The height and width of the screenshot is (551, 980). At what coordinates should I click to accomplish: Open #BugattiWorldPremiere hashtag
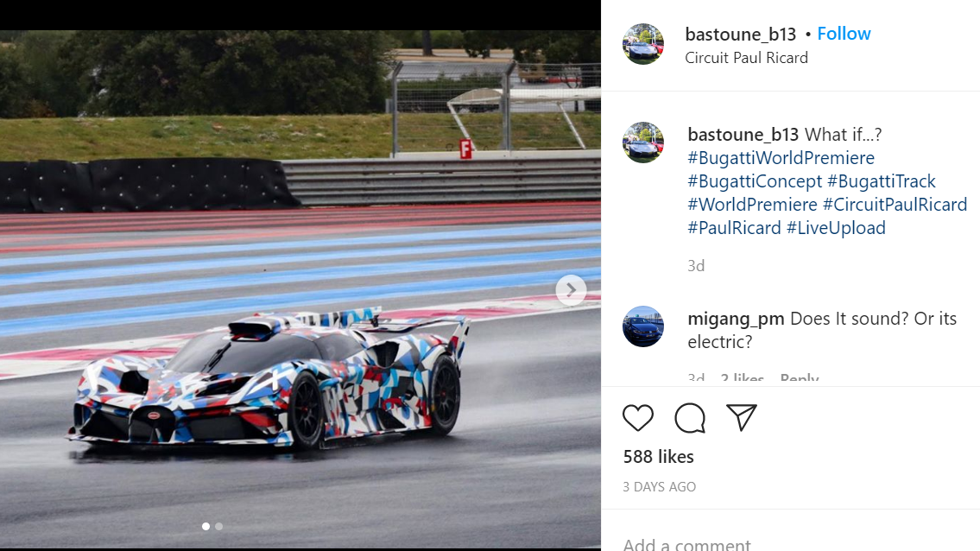click(x=781, y=157)
